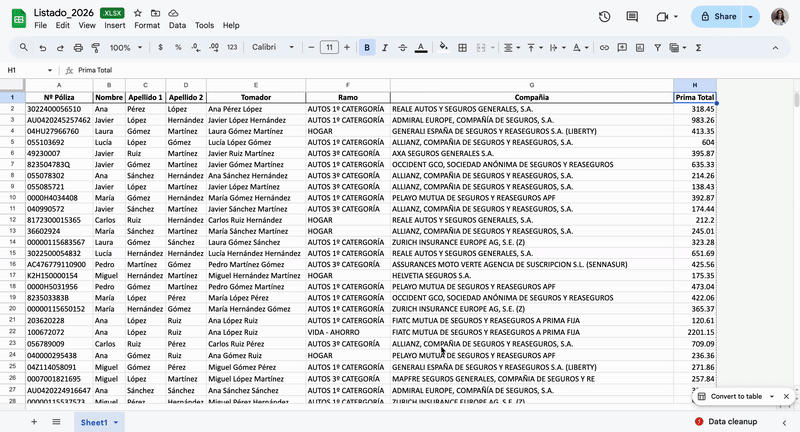This screenshot has width=800, height=432.
Task: Format as percent
Action: pos(178,47)
